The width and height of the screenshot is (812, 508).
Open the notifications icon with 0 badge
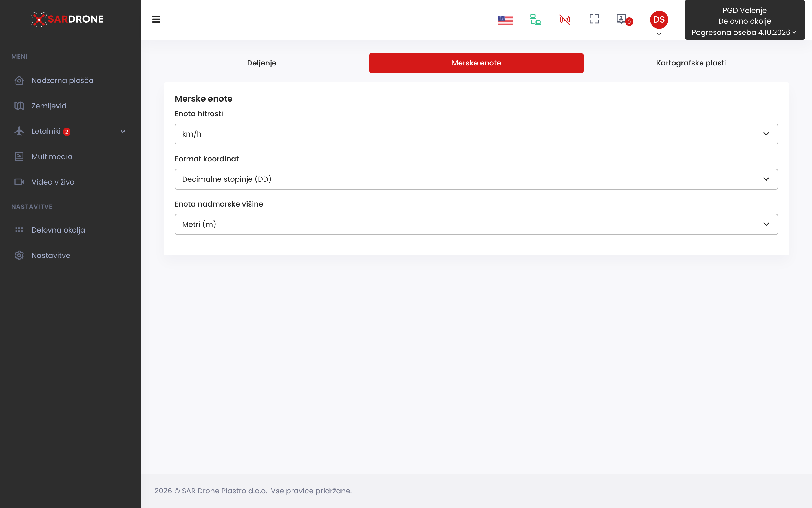pos(624,19)
